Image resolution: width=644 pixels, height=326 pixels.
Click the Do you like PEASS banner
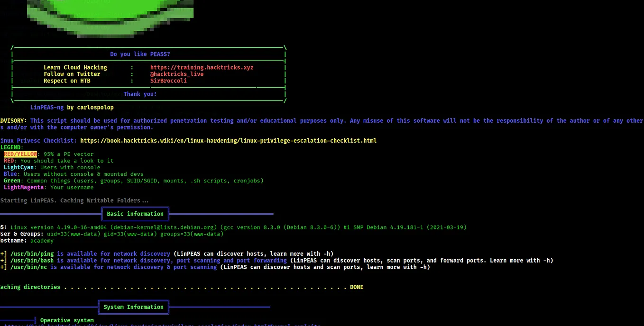(x=140, y=54)
